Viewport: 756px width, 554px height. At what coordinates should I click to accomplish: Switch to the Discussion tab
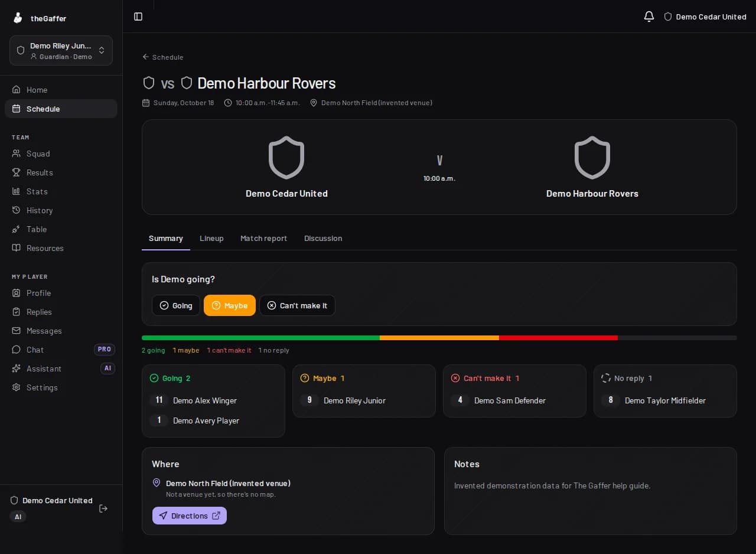(323, 238)
